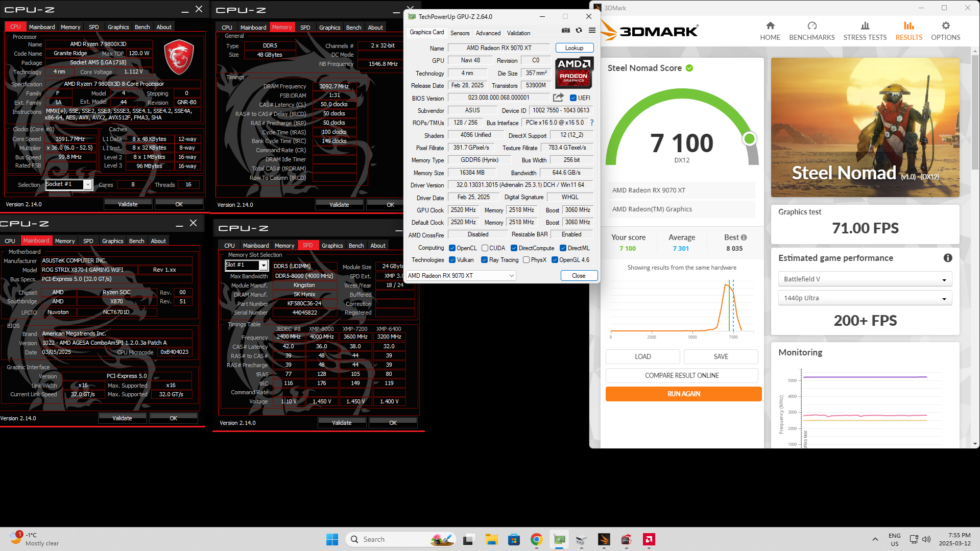
Task: Click the GPU-Z taskbar icon
Action: click(559, 539)
